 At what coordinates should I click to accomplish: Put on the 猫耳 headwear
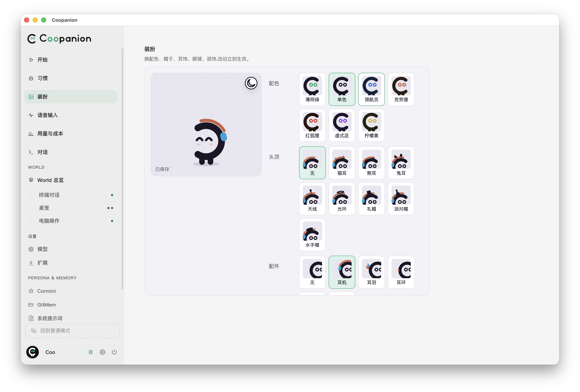pyautogui.click(x=342, y=163)
